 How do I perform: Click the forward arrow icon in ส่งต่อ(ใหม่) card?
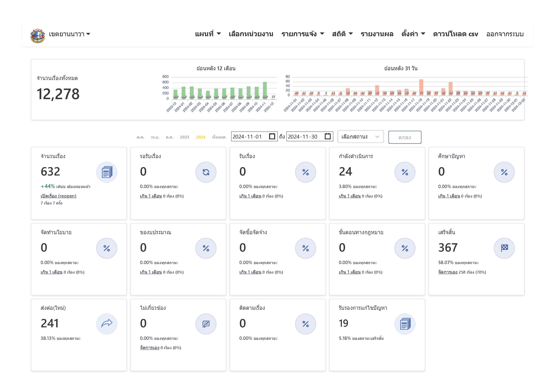click(x=107, y=324)
